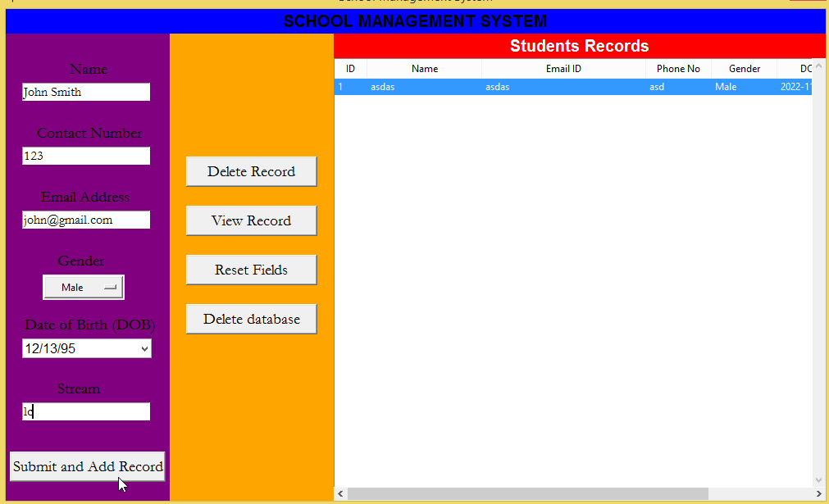Viewport: 829px width, 504px height.
Task: Click the ID column header
Action: coord(349,69)
